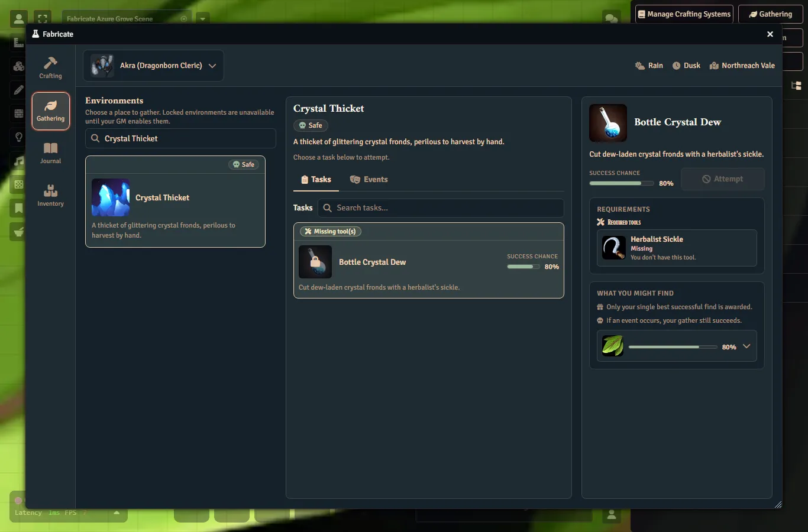Open the Akra (Dragonborn Cleric) actor dropdown
This screenshot has width=808, height=532.
point(154,66)
